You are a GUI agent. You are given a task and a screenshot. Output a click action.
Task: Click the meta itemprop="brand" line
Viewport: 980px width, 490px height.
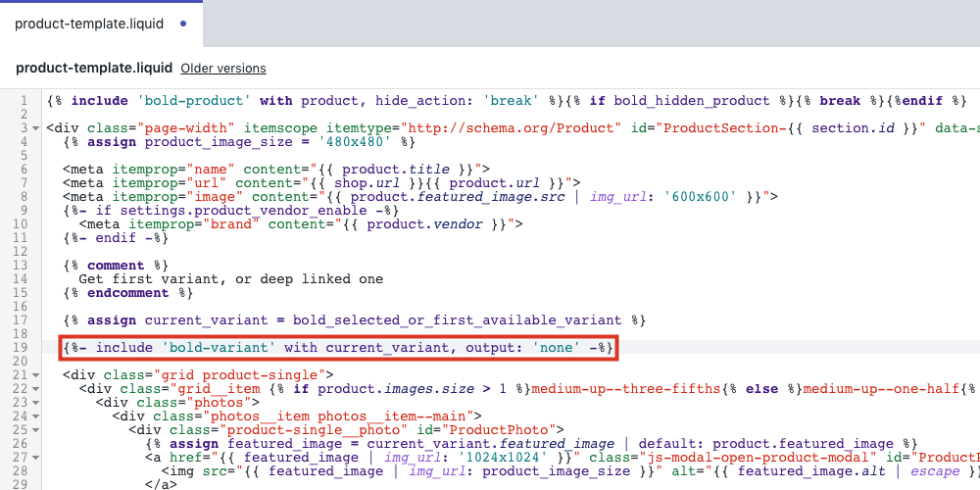301,224
